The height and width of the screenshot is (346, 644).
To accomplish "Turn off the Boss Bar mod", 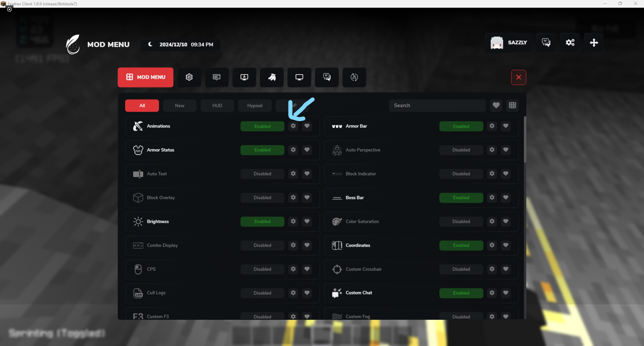I will pos(461,198).
